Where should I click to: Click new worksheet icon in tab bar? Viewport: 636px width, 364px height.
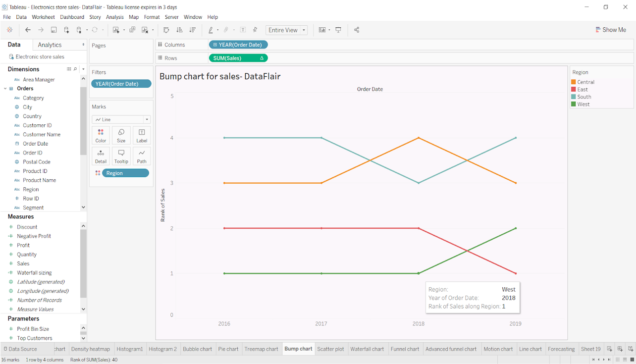click(610, 349)
